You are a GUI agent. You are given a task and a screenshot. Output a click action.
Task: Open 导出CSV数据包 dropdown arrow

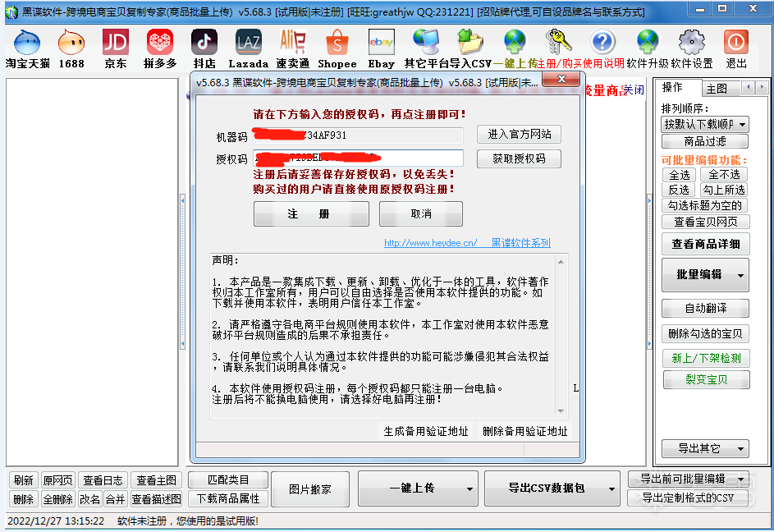tap(611, 488)
